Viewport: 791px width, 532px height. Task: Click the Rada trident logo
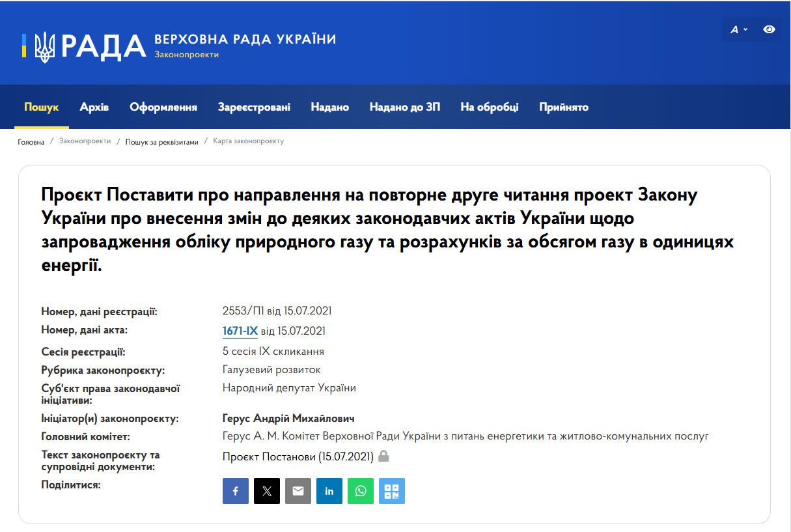pyautogui.click(x=44, y=46)
